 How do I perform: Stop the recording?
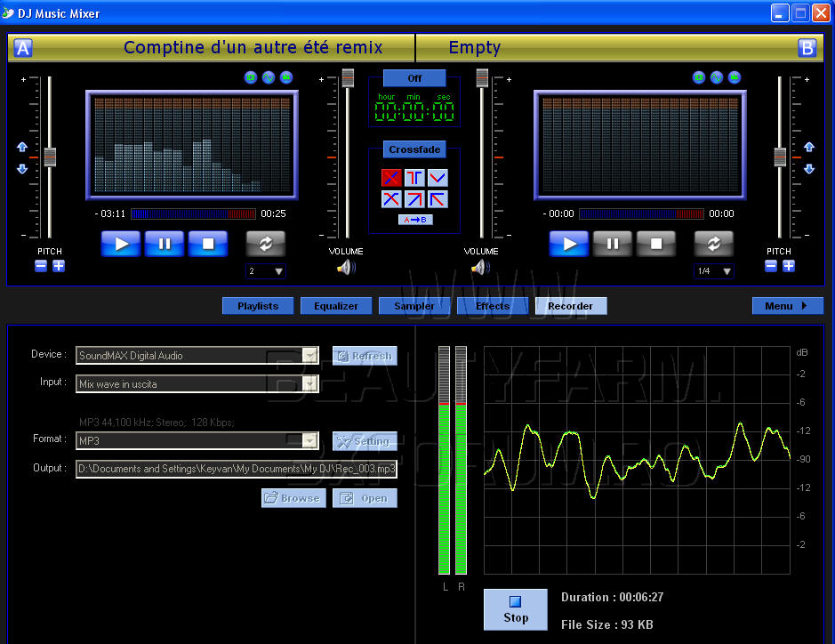tap(516, 610)
